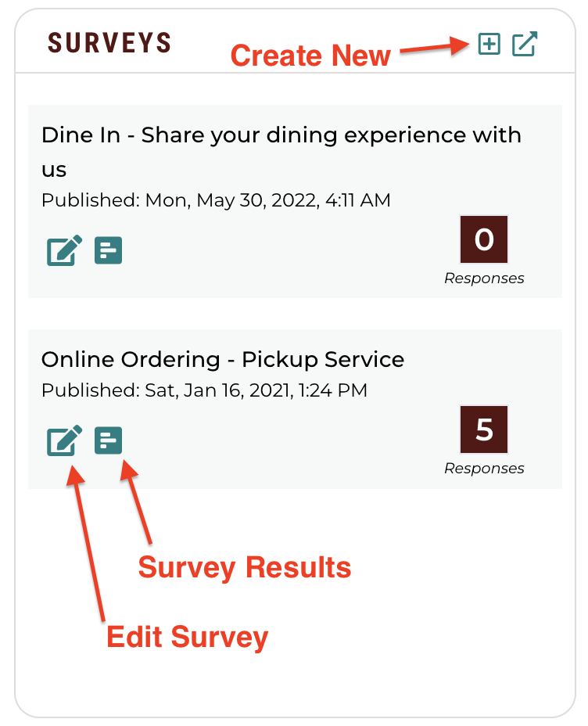Click the Survey Results annotation label

point(245,568)
